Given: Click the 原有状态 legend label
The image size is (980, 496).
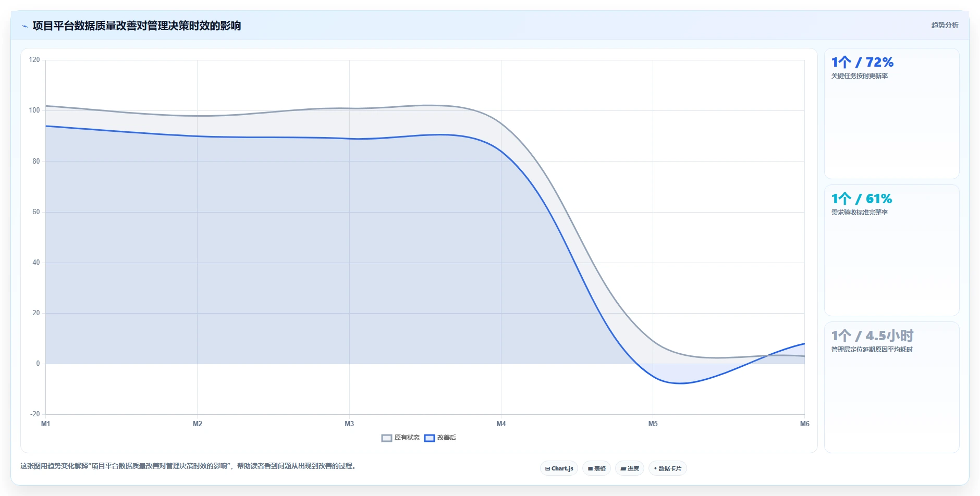Looking at the screenshot, I should (x=407, y=438).
